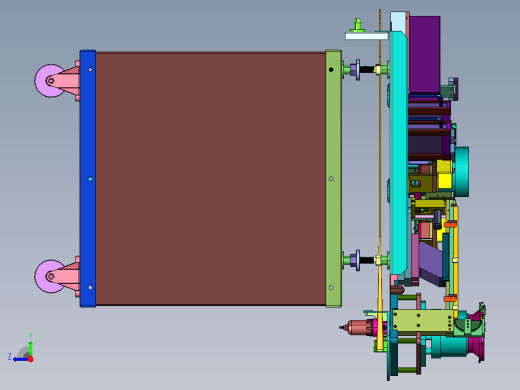The height and width of the screenshot is (390, 520).
Task: Pick the yellow block beside the teal cylinder
Action: (444, 175)
